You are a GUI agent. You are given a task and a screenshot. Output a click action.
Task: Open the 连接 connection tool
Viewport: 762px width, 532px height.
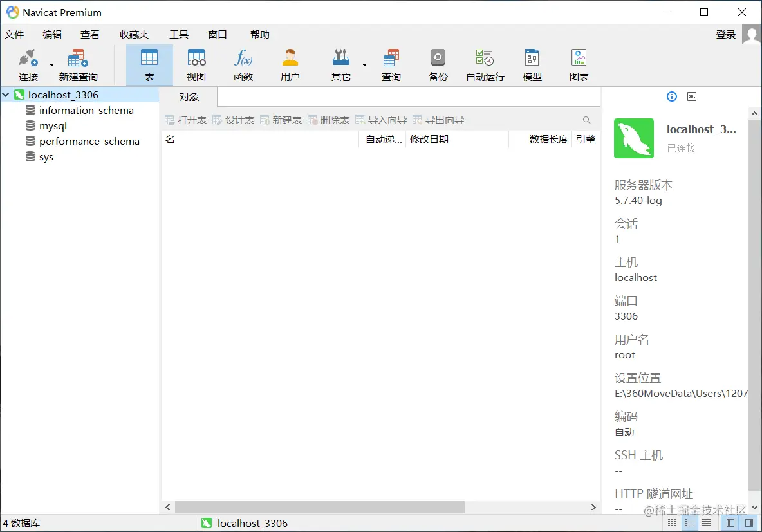click(28, 65)
